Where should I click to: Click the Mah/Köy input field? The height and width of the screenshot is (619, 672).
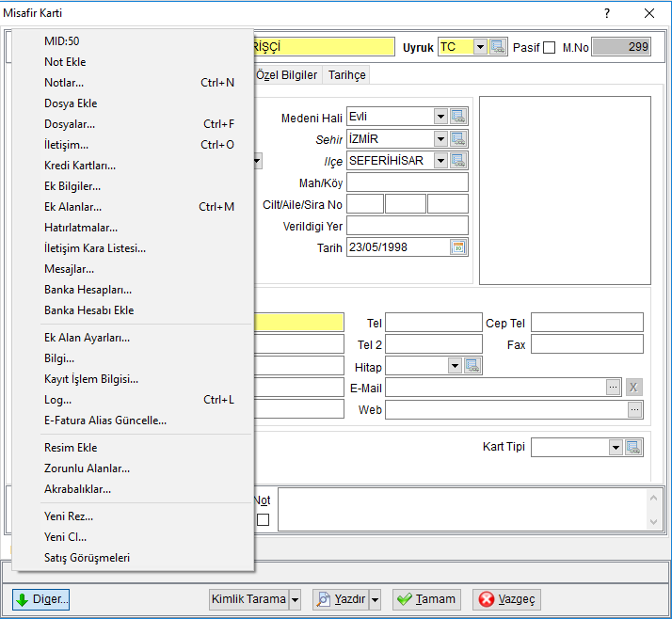(408, 183)
